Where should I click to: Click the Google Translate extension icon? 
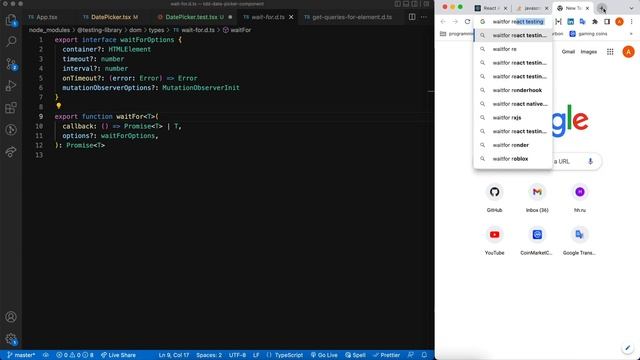click(582, 22)
